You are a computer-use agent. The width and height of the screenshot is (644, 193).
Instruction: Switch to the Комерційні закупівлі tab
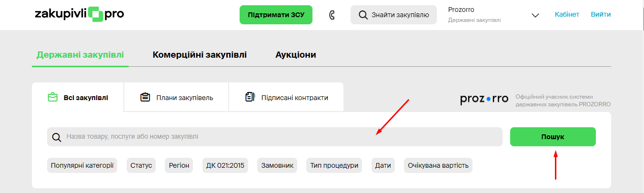(x=200, y=55)
